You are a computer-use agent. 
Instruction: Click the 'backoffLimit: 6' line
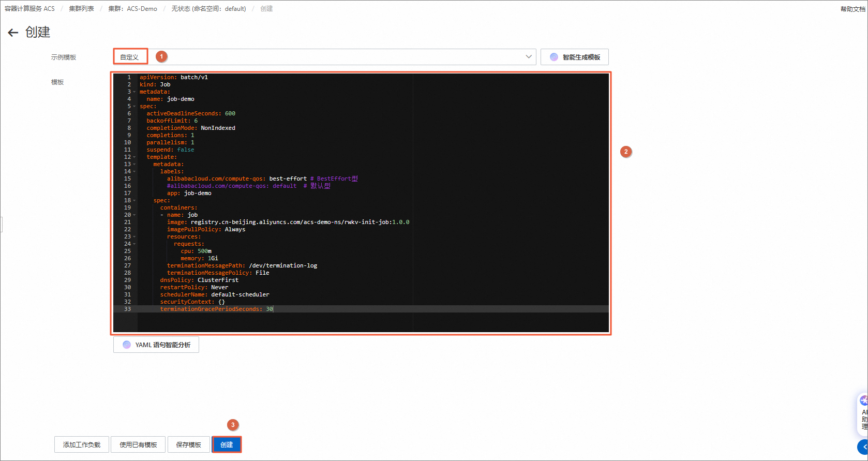(172, 121)
